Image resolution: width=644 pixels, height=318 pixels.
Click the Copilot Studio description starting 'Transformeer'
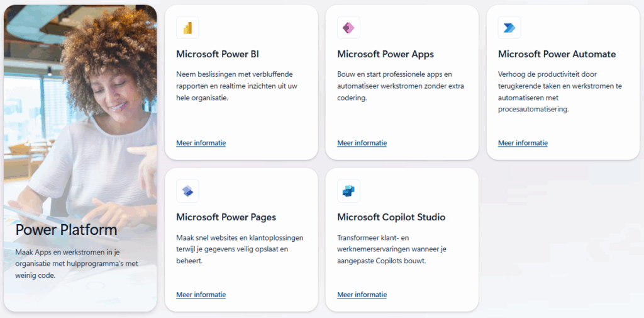[x=391, y=249]
